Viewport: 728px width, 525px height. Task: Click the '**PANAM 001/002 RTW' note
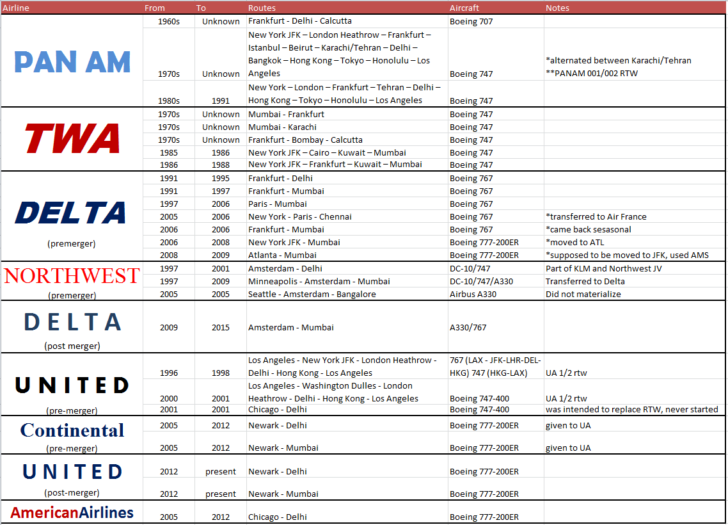click(592, 73)
